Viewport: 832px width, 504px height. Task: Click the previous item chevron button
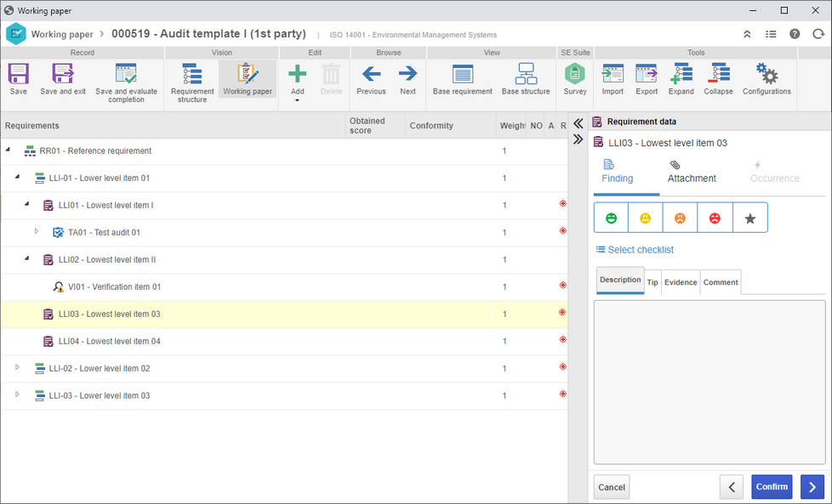(x=732, y=487)
